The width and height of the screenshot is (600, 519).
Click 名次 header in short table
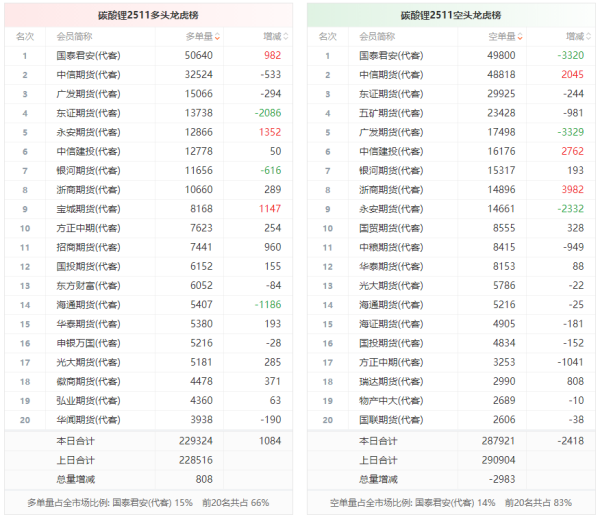328,37
